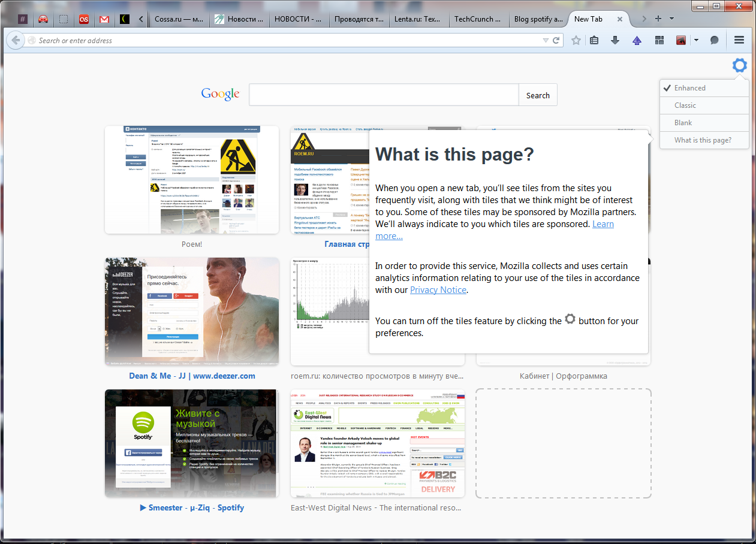
Task: Open the pinned crescent moon tab
Action: (125, 19)
